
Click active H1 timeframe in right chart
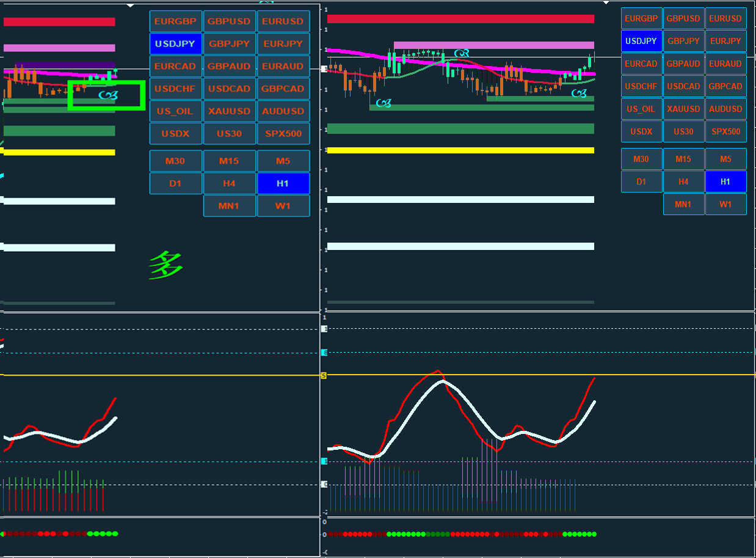(x=725, y=182)
